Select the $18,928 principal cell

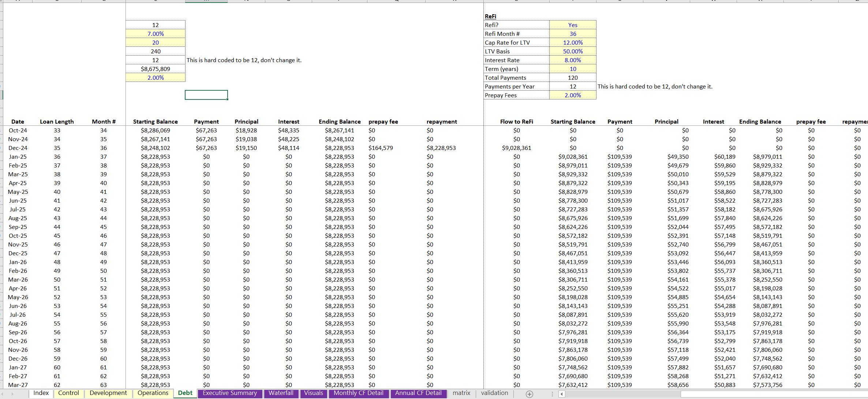tap(246, 130)
